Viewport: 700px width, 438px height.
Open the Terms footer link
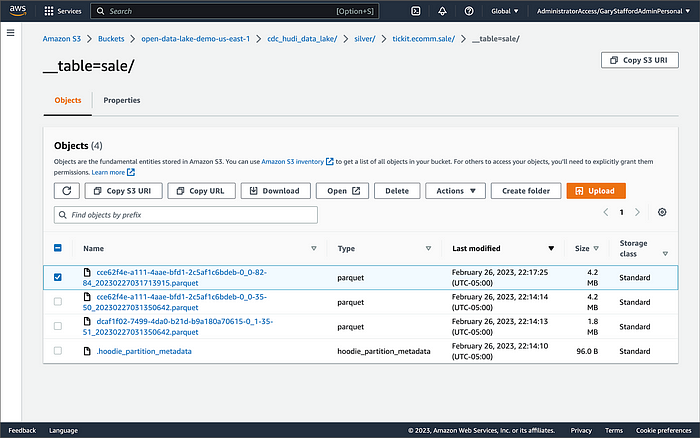click(614, 430)
